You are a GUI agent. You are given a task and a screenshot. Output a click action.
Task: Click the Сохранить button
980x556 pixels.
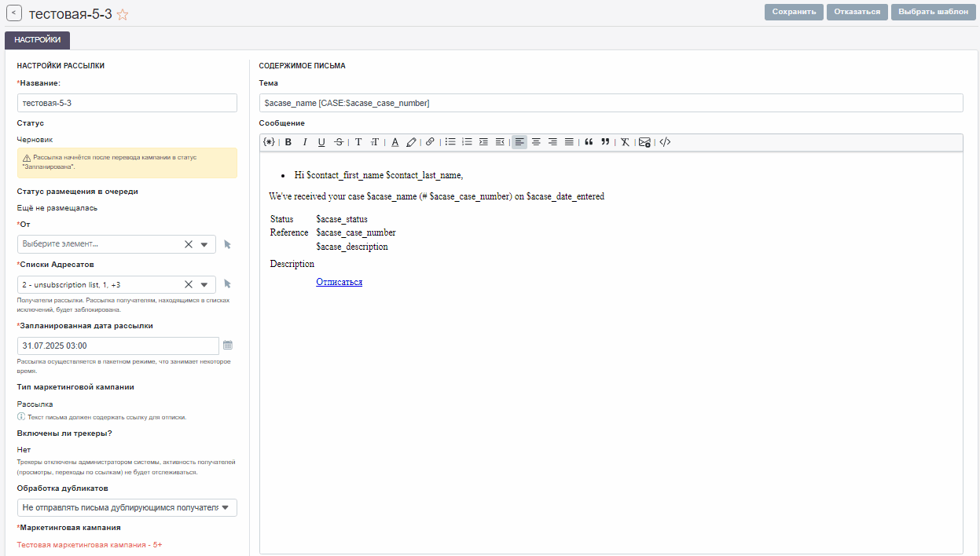coord(794,12)
